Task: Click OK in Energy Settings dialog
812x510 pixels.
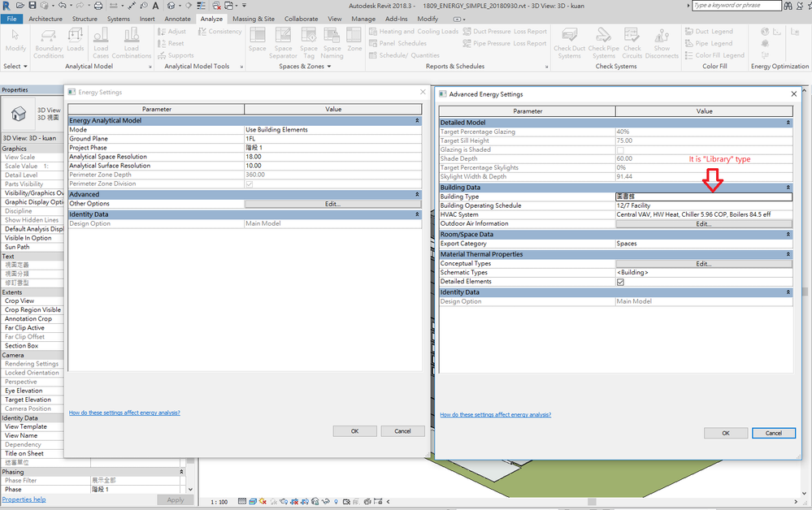Action: point(354,431)
